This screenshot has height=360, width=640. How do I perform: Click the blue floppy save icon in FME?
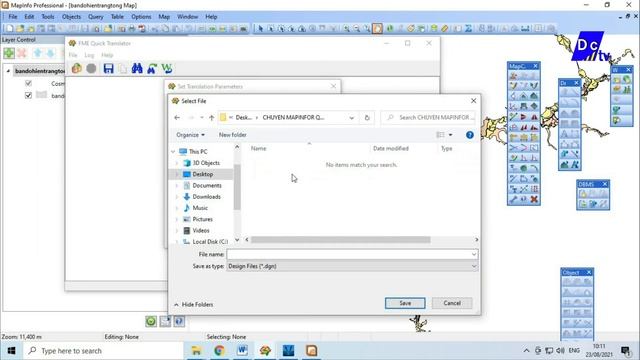(x=108, y=68)
